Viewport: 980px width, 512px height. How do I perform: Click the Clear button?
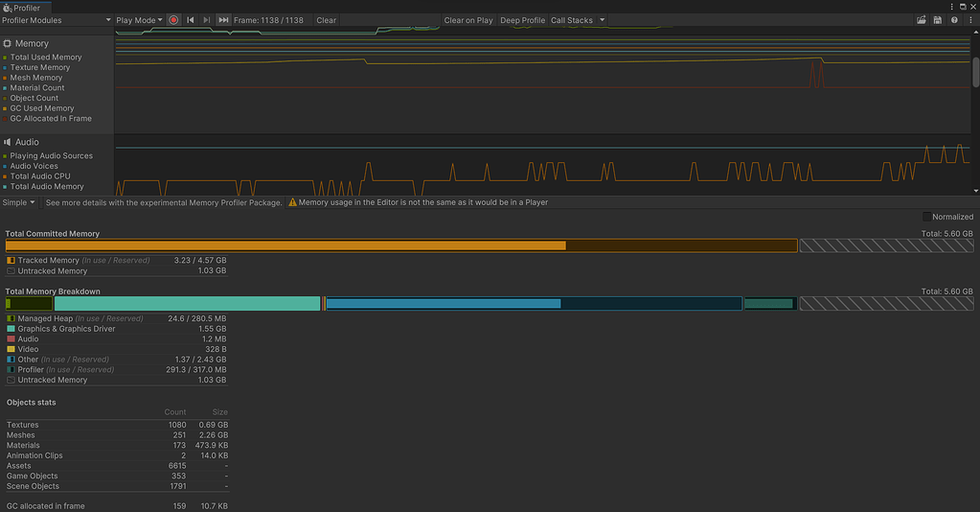[327, 20]
